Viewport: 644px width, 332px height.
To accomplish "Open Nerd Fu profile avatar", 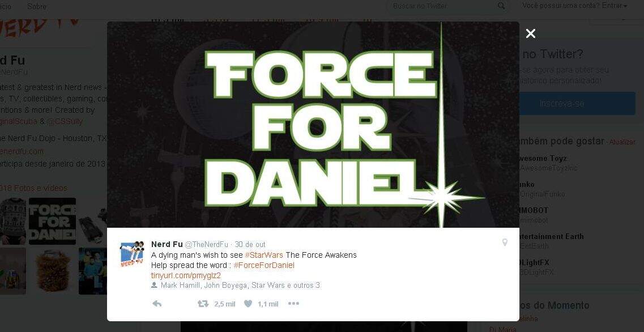I will point(132,254).
